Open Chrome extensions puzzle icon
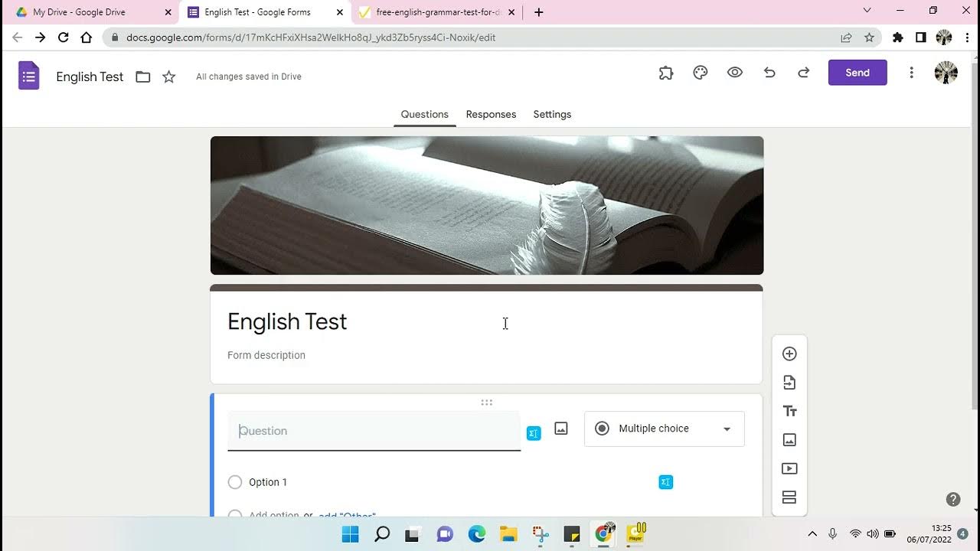This screenshot has height=551, width=980. 898,37
